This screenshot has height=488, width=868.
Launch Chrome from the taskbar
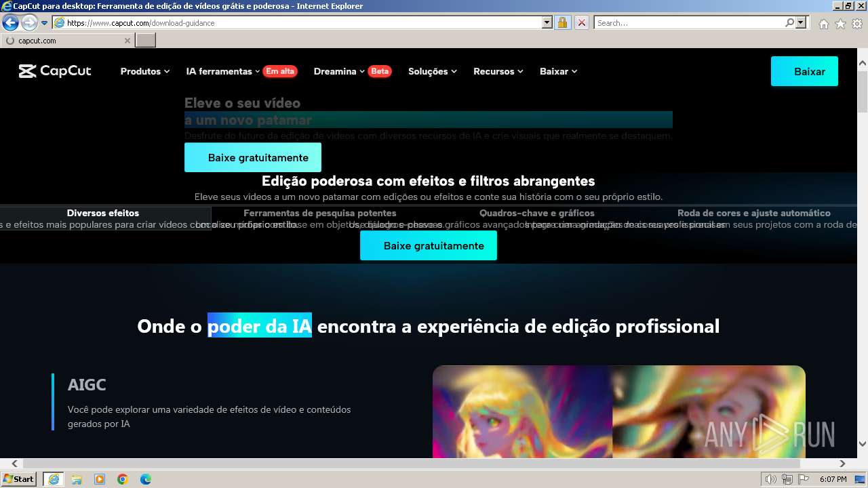coord(123,479)
